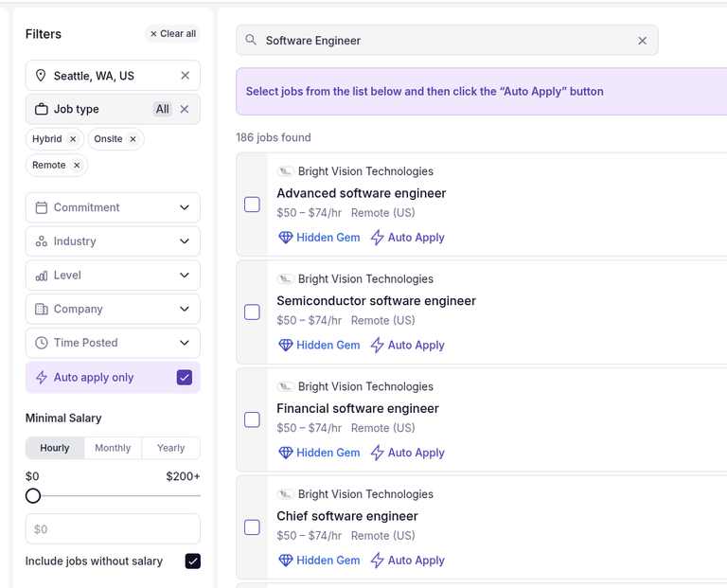Click company logo on Semiconductor software engineer card
727x588 pixels.
click(x=286, y=278)
